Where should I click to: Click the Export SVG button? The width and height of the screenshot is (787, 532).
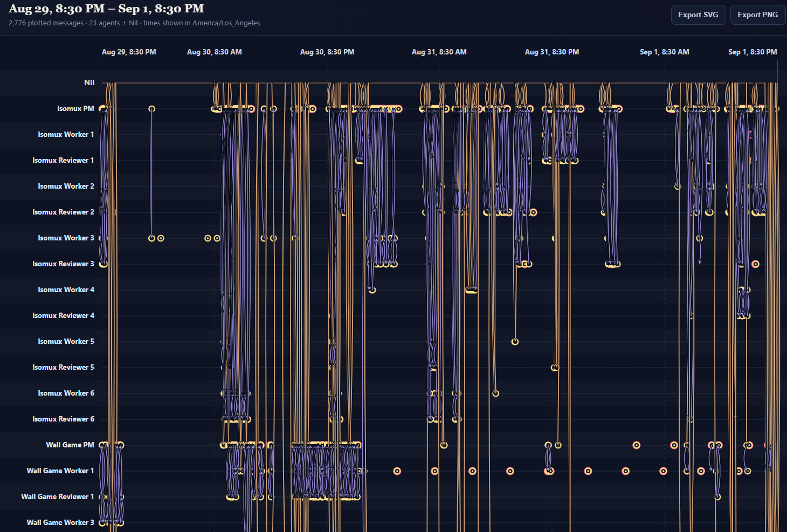(698, 15)
